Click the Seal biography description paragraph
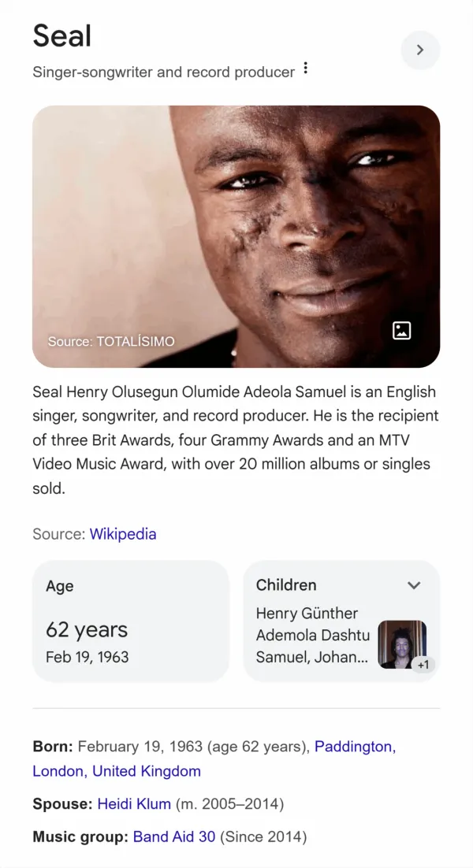The image size is (473, 868). point(235,440)
